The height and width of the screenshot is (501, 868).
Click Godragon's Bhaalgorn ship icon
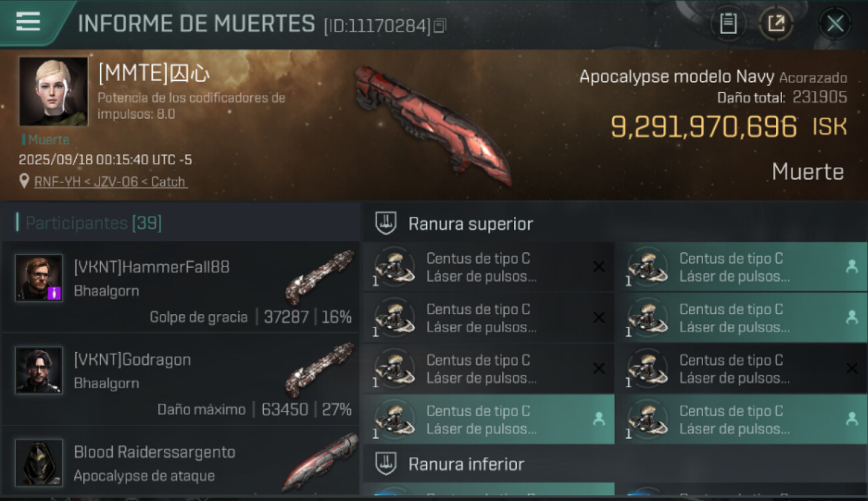(319, 369)
